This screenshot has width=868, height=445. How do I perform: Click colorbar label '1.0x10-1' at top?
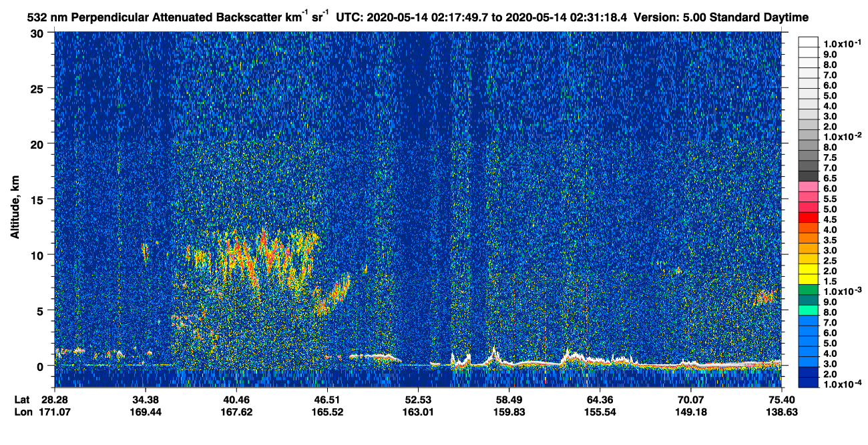pos(841,43)
